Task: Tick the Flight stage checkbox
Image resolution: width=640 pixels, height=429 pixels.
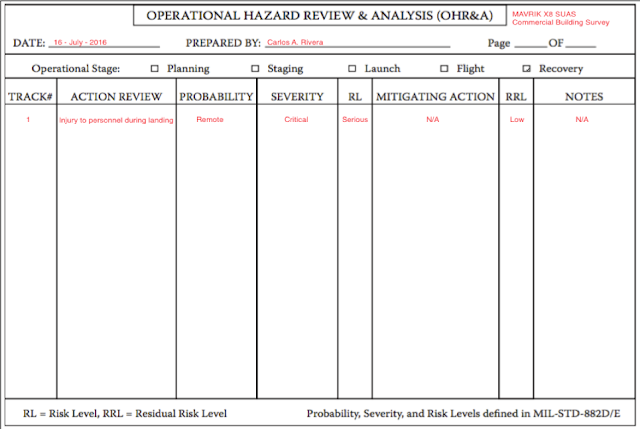Action: pyautogui.click(x=444, y=69)
